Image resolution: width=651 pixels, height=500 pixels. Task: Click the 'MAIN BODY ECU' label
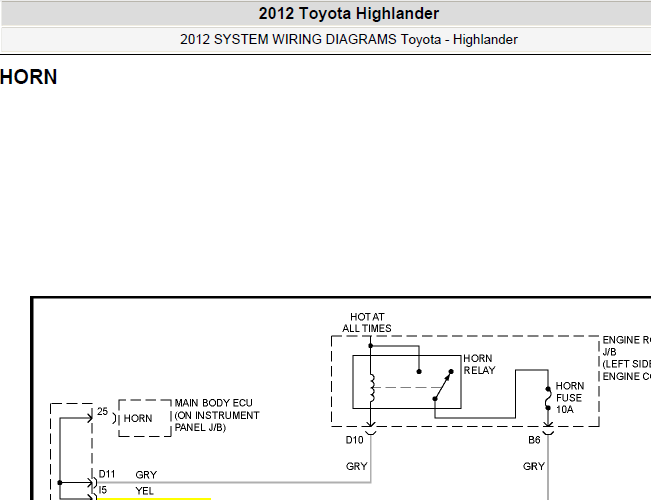point(213,403)
